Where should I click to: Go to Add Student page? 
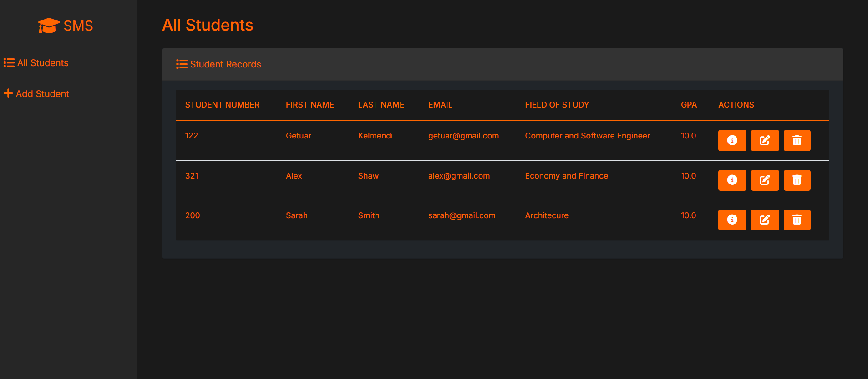click(x=36, y=94)
